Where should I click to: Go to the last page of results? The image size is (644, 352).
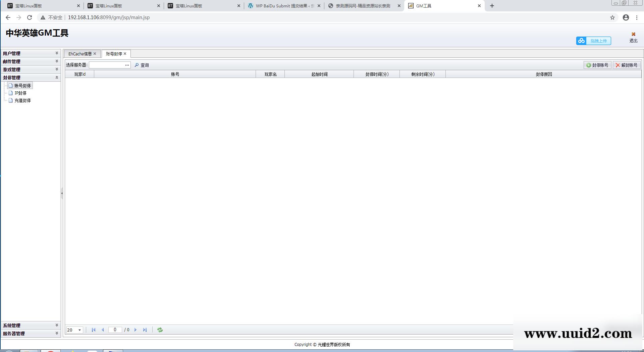pyautogui.click(x=145, y=330)
